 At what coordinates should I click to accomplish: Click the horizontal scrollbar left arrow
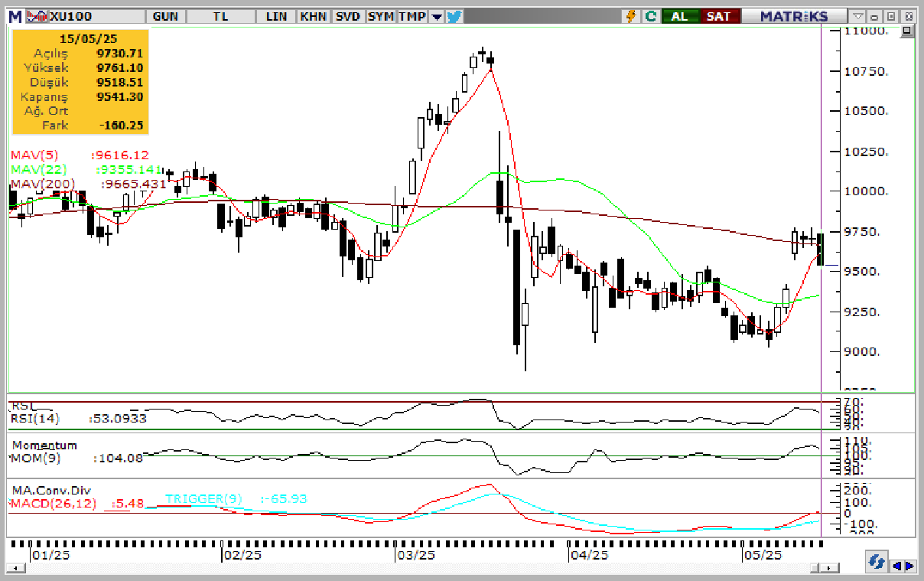point(15,568)
